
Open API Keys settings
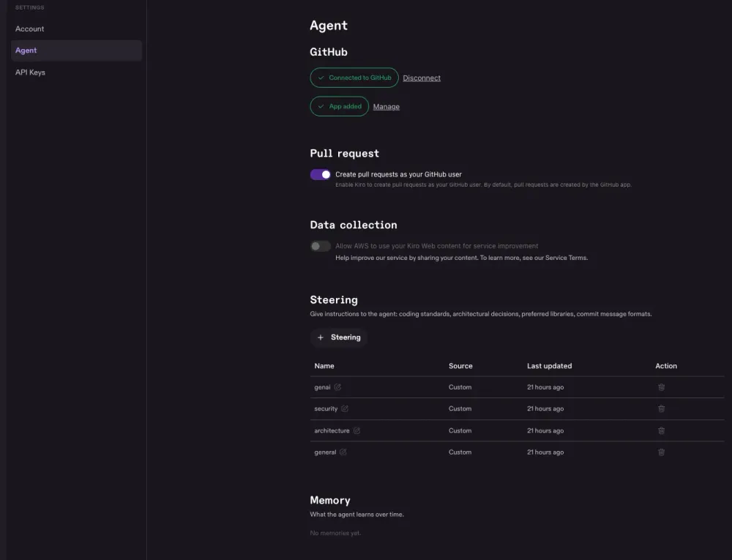pyautogui.click(x=30, y=72)
